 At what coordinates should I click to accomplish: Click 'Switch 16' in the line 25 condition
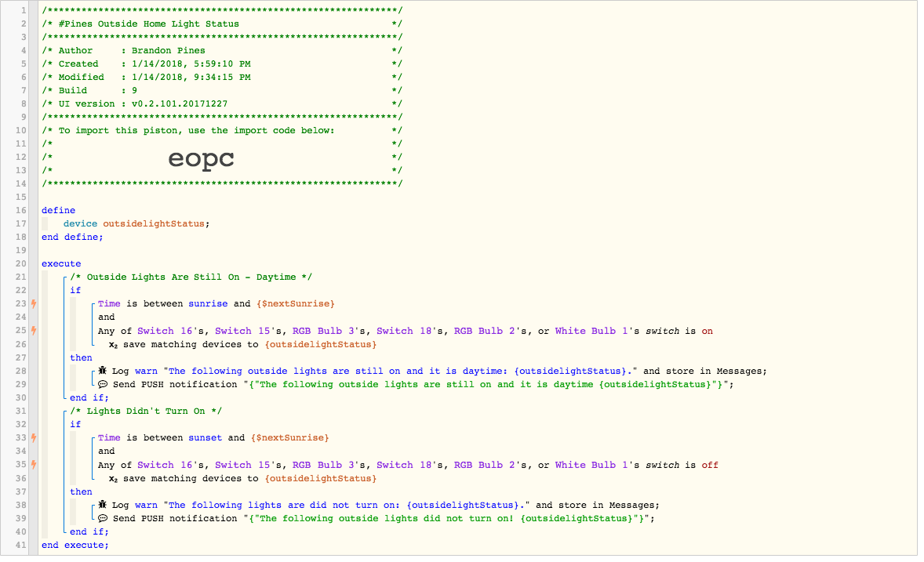(165, 331)
